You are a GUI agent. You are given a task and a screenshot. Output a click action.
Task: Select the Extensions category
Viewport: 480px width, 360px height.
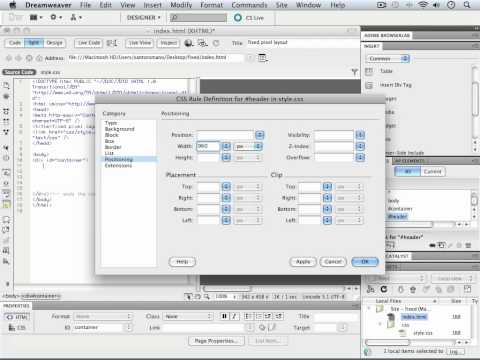(118, 165)
